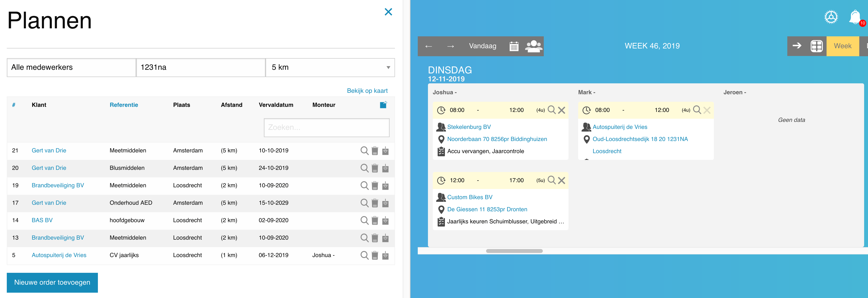Open the settings gear icon
This screenshot has height=298, width=868.
(x=831, y=17)
